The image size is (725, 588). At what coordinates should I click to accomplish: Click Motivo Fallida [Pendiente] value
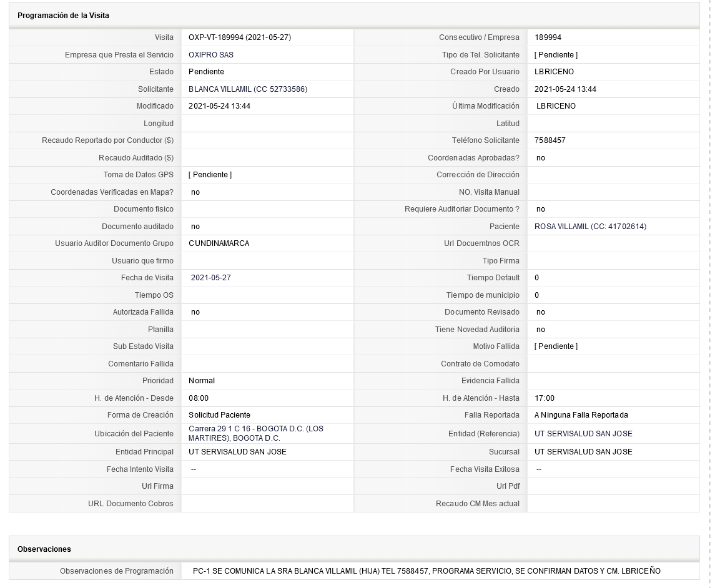point(556,346)
